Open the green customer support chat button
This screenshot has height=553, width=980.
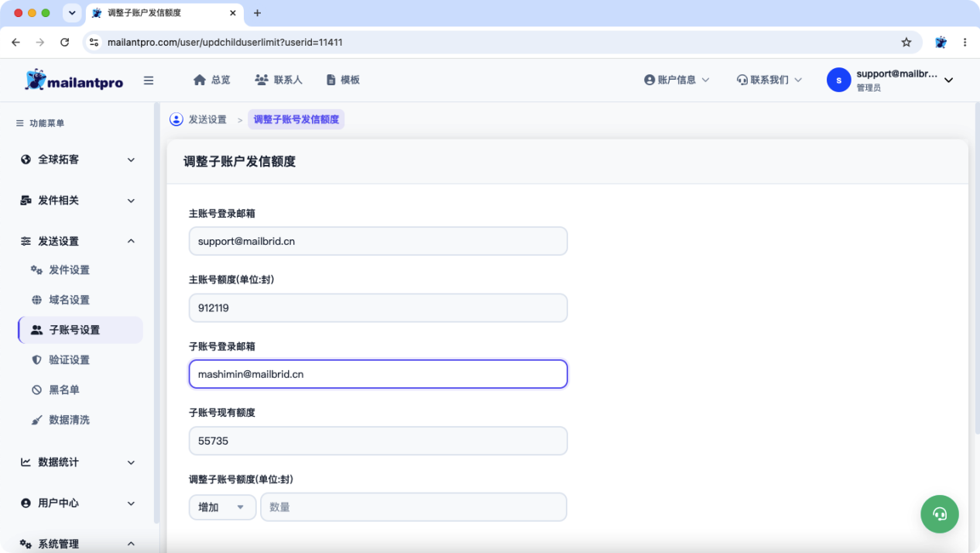[940, 513]
